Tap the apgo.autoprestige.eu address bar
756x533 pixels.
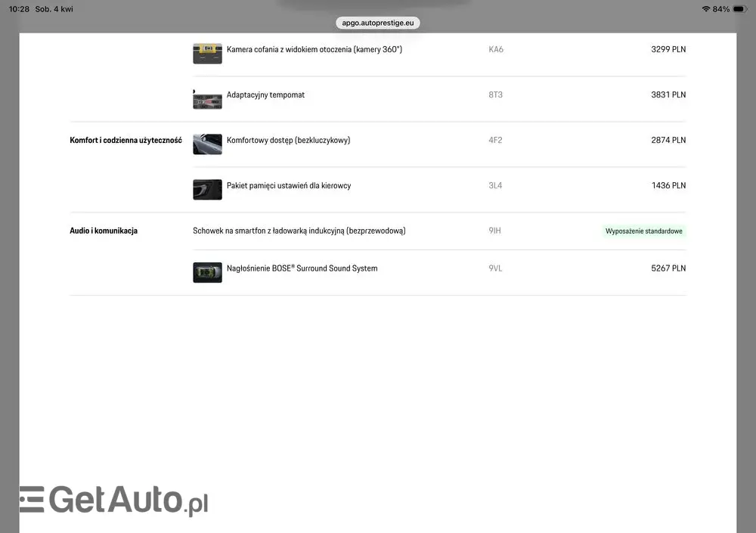[x=378, y=23]
